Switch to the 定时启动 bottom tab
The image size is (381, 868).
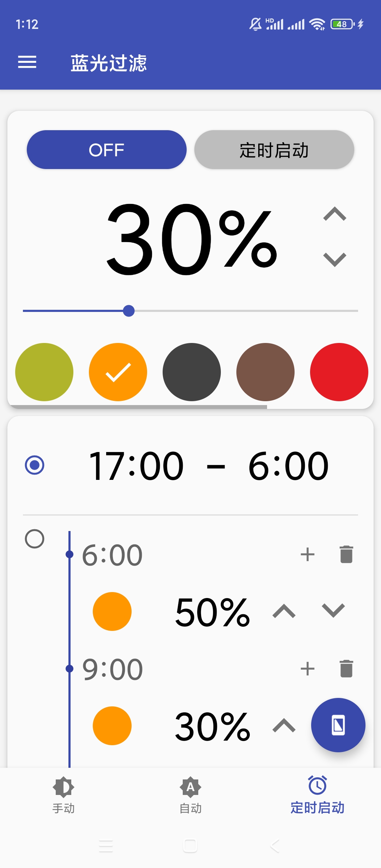(x=317, y=794)
